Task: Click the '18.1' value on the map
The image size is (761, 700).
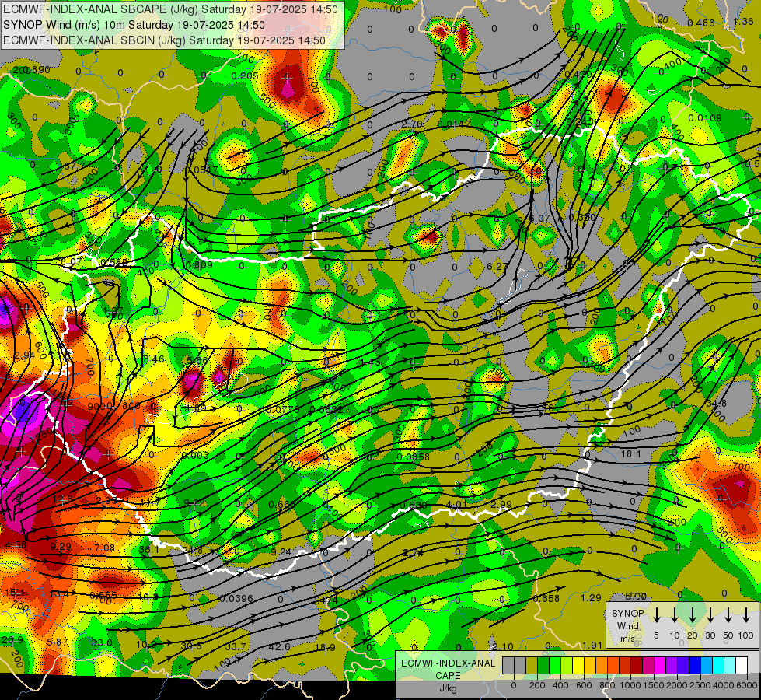Action: (631, 453)
